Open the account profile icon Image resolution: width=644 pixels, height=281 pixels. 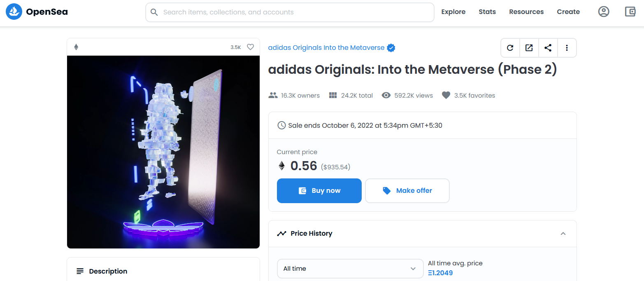coord(604,12)
